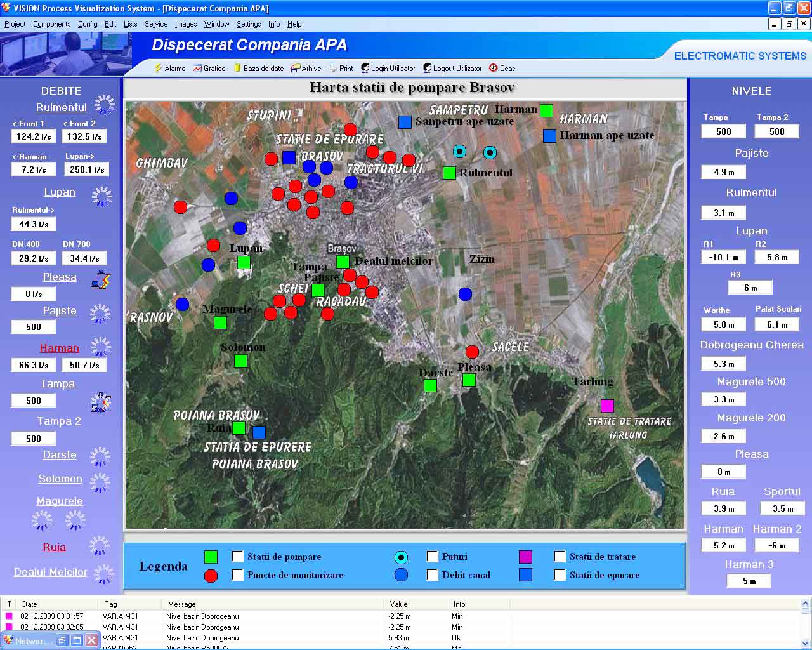Click the Front 1 value 124.2 l/s field

[34, 136]
